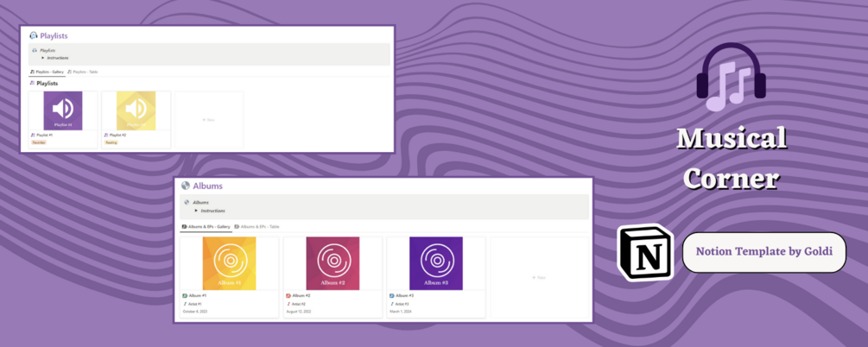
Task: Click the note icon beside Artist #2
Action: (x=288, y=304)
